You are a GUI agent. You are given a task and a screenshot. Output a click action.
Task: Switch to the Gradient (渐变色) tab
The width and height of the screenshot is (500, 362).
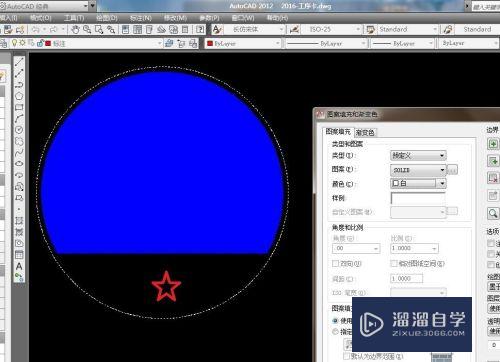click(x=365, y=132)
